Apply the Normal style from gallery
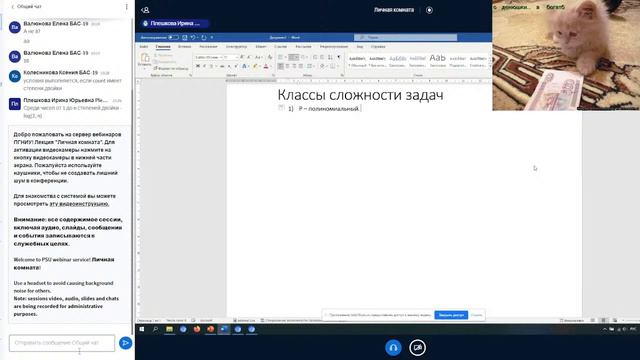Viewport: 640px width, 360px height. [x=357, y=61]
